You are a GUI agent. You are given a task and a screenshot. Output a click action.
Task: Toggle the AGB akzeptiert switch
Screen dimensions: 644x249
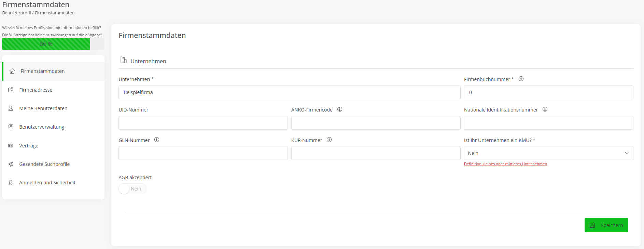132,189
